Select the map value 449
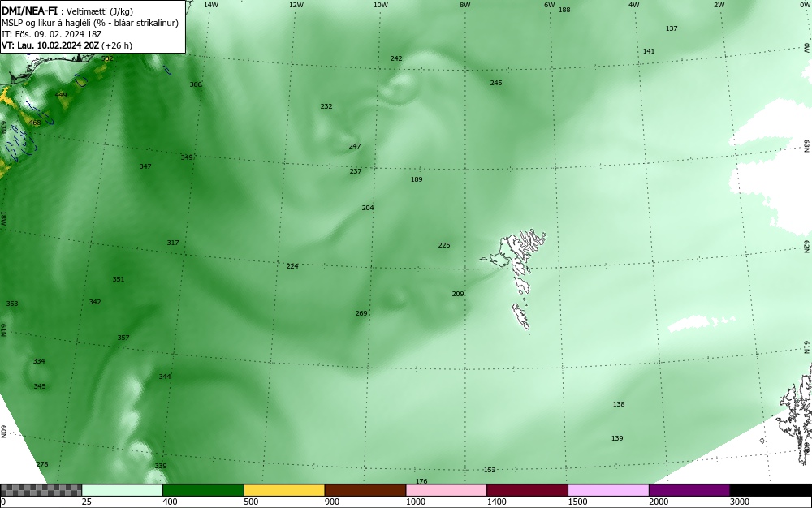Screen dimensions: 812x508 pos(61,95)
